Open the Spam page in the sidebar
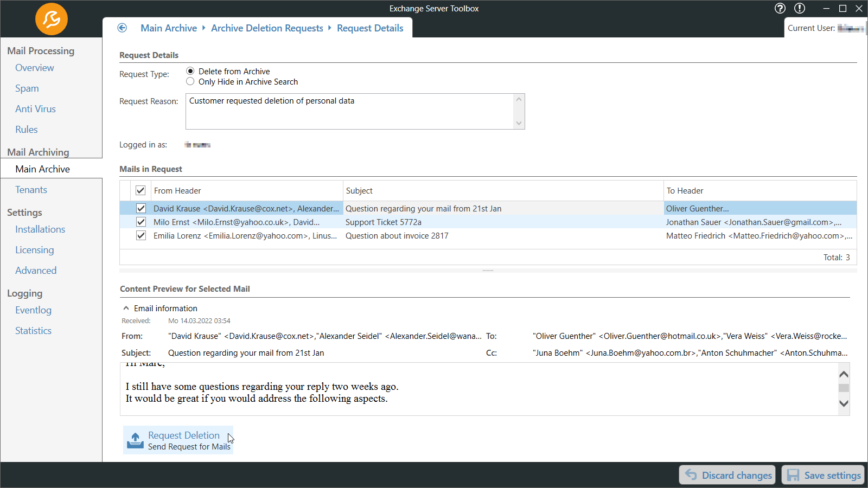The height and width of the screenshot is (488, 868). click(27, 88)
